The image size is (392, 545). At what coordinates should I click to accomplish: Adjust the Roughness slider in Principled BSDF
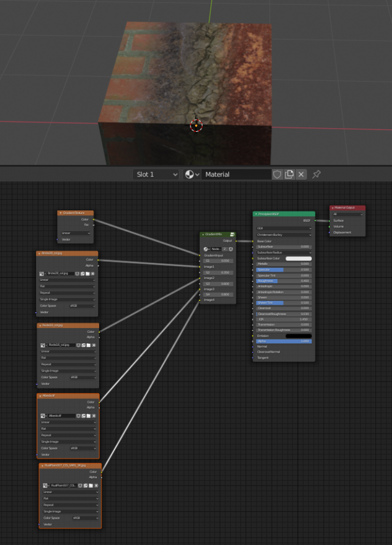[x=284, y=281]
